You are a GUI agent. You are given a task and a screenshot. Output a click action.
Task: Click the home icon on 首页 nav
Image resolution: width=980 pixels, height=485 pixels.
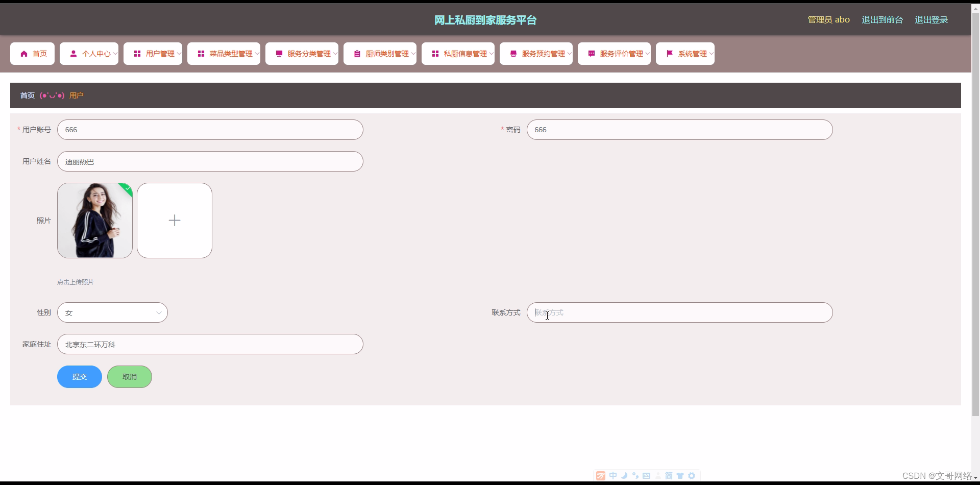click(x=24, y=54)
